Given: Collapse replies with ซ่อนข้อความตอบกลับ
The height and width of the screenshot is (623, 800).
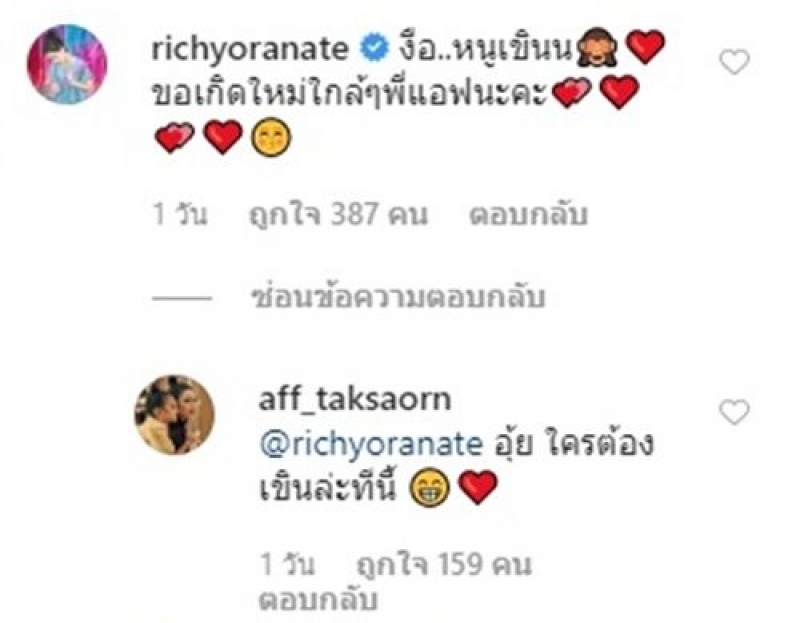Looking at the screenshot, I should (400, 297).
